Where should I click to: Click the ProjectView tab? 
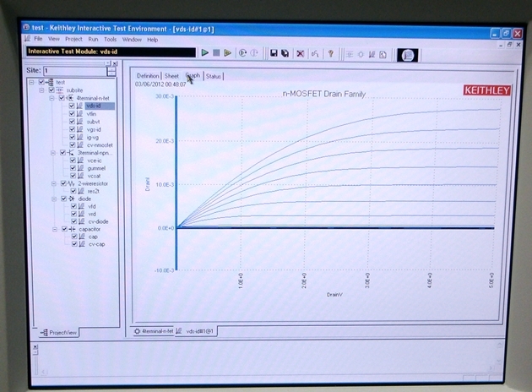point(59,333)
